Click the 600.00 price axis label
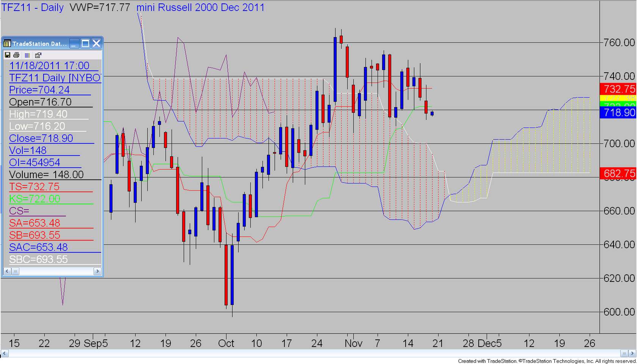637x364 pixels. tap(619, 312)
